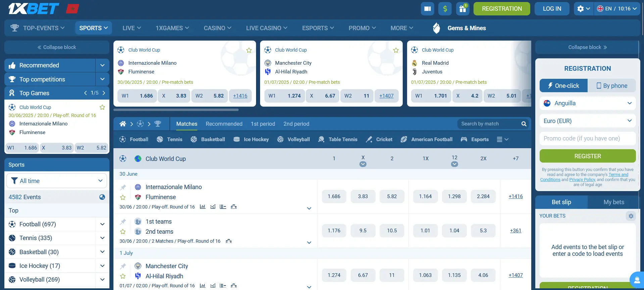Open the SPORTS menu
Screen dimensions: 644x290
point(93,28)
